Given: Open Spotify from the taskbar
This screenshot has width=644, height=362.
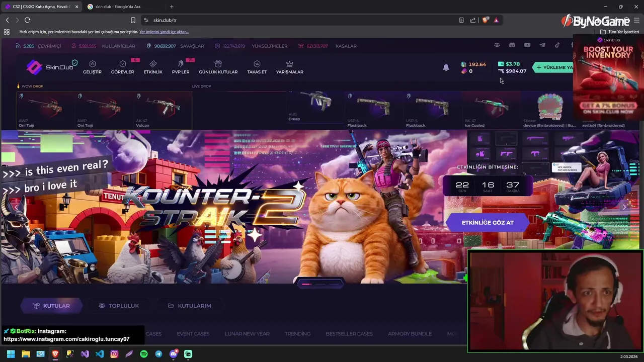Looking at the screenshot, I should pos(144,354).
